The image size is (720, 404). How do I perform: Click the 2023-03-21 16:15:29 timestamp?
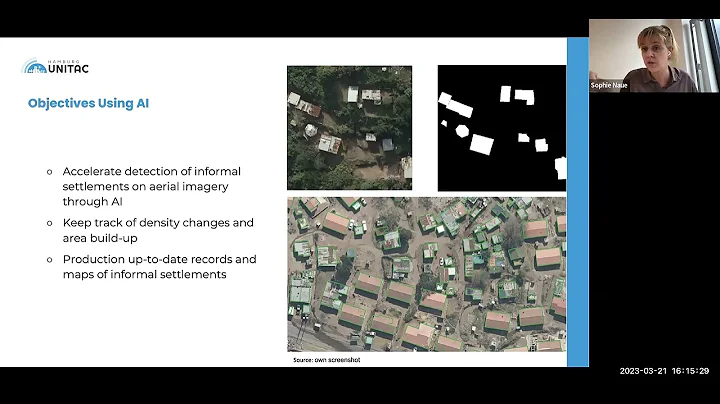[x=664, y=371]
